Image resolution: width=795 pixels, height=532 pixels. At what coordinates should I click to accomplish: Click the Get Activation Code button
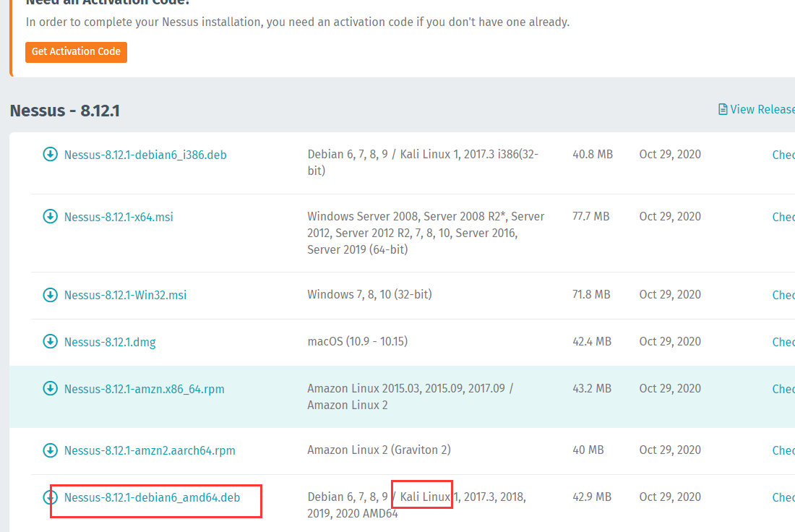(76, 52)
